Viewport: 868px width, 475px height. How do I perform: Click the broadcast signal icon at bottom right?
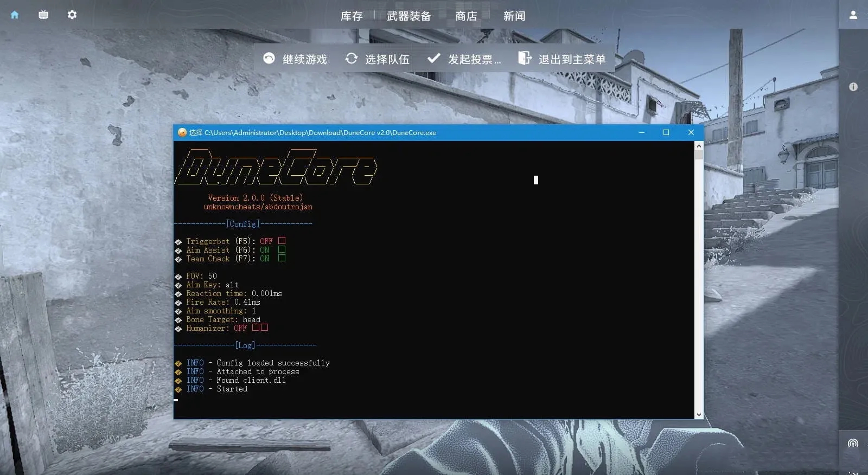click(x=853, y=444)
